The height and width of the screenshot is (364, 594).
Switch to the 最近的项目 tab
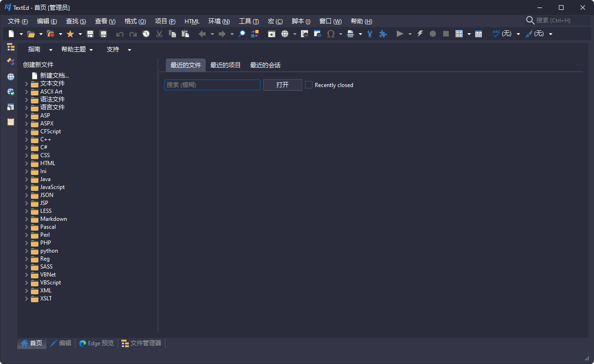coord(225,65)
